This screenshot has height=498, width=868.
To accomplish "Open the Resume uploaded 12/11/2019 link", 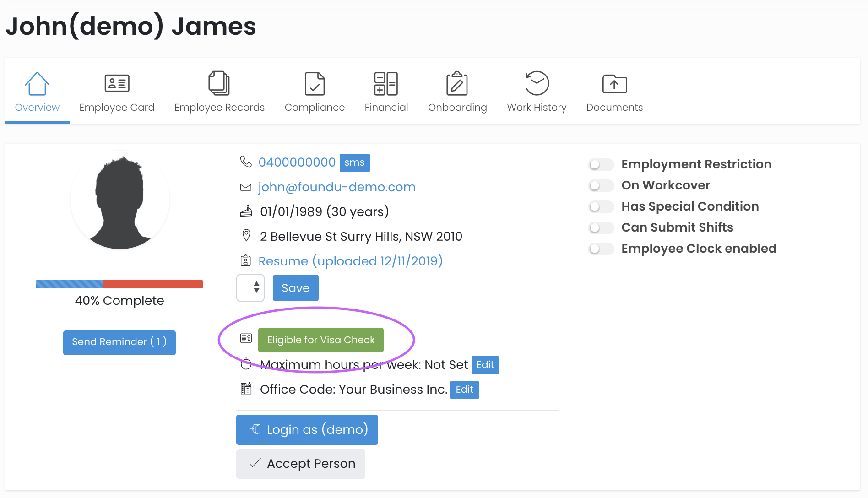I will (350, 261).
